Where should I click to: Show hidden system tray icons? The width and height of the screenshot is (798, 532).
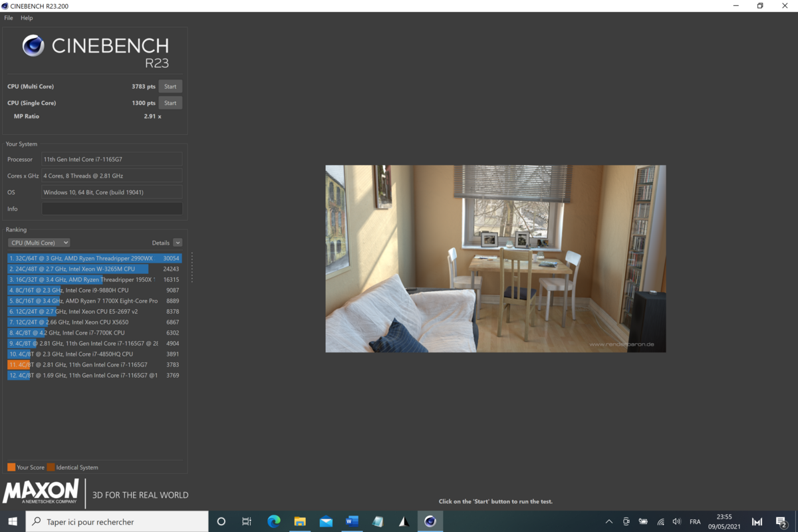point(609,522)
